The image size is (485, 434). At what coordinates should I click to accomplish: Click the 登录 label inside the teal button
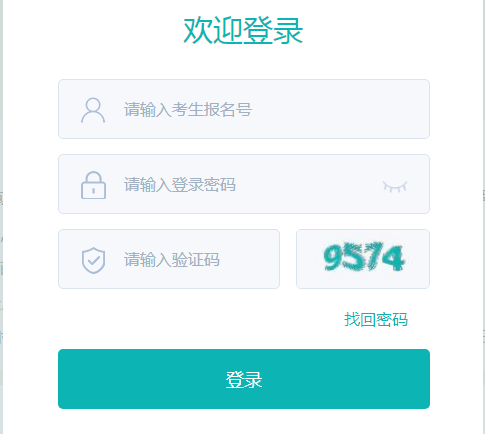[244, 379]
